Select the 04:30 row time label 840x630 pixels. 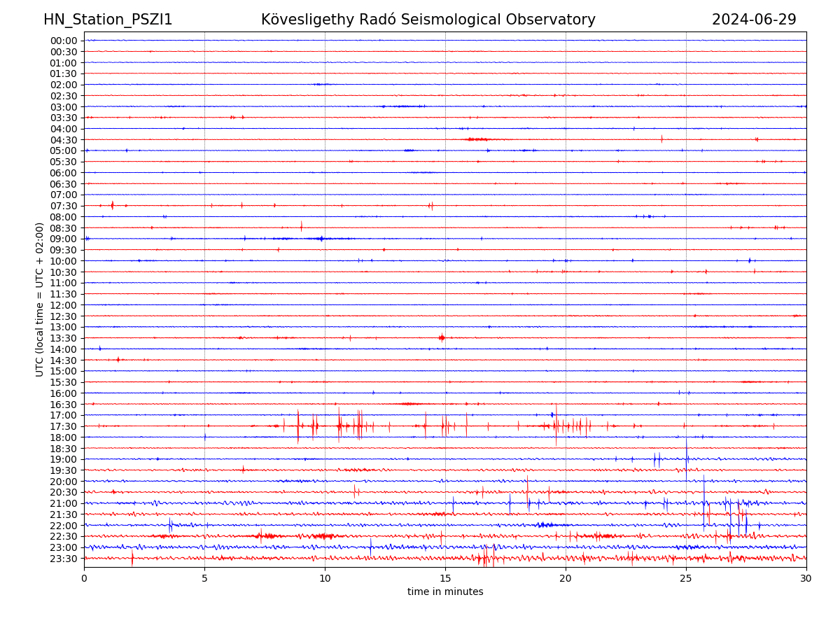click(x=64, y=140)
